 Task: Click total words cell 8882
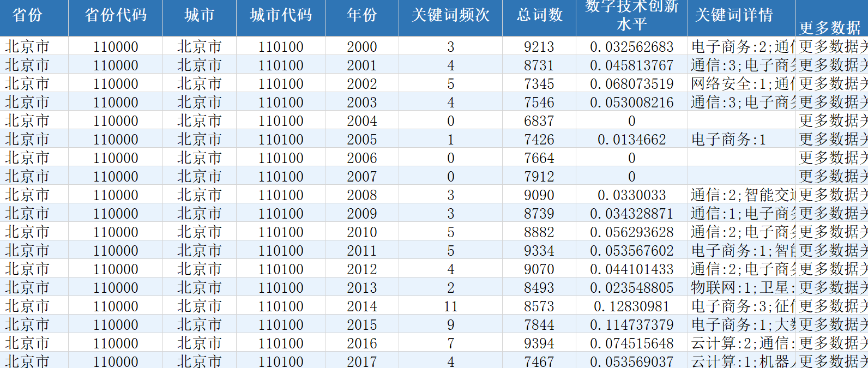click(539, 232)
